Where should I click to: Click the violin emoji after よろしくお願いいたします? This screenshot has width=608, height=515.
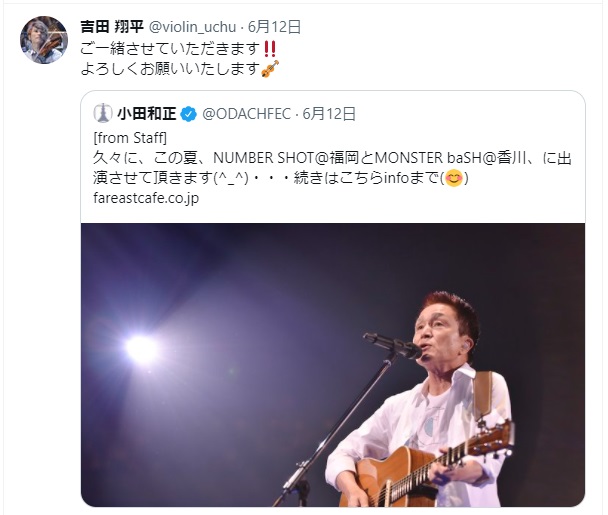click(270, 69)
